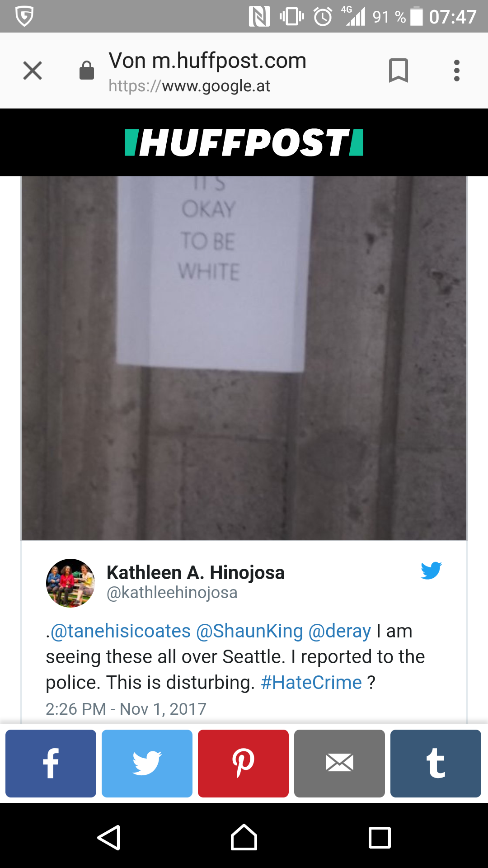Share article on Tumblr

[436, 764]
